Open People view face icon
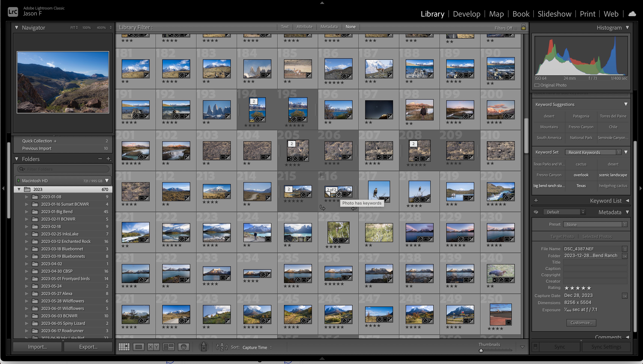Screen dimensions: 643x364 (x=184, y=347)
